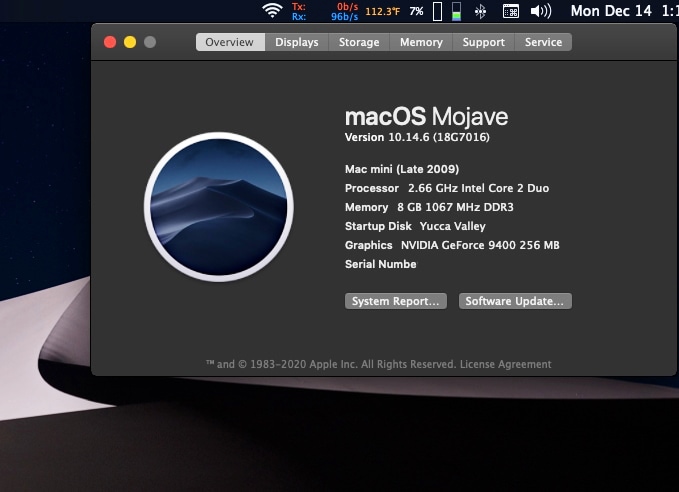Minimize the About This Mac window
The image size is (679, 492).
[130, 42]
